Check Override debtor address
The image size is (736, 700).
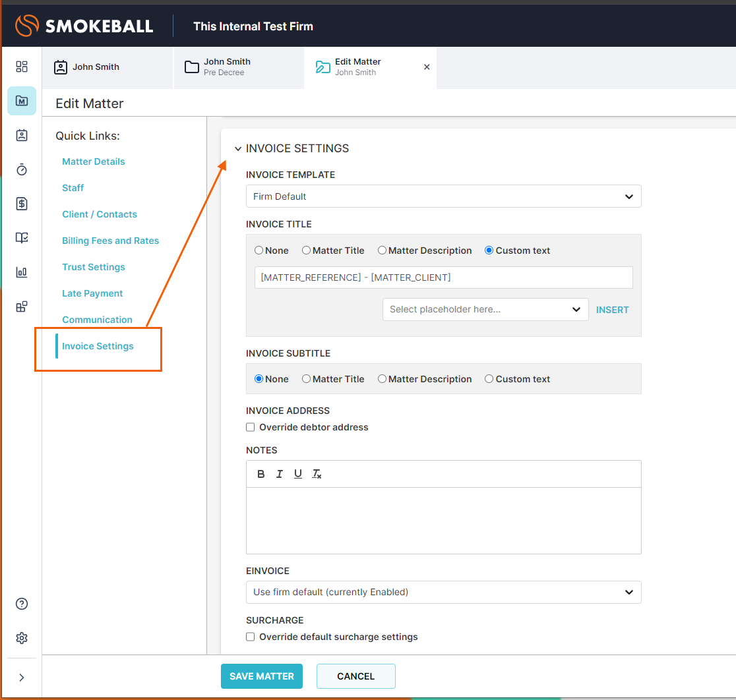click(251, 427)
